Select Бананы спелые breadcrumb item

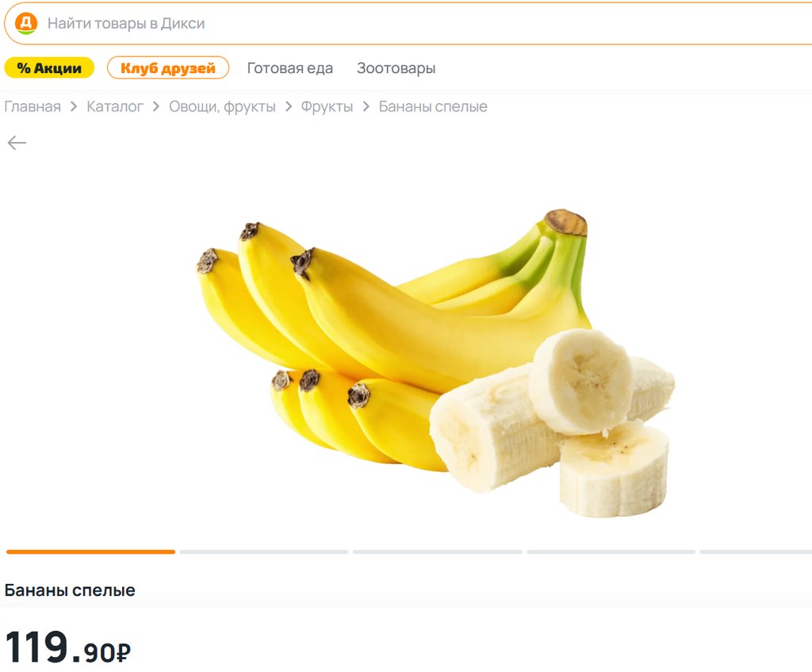pyautogui.click(x=433, y=106)
